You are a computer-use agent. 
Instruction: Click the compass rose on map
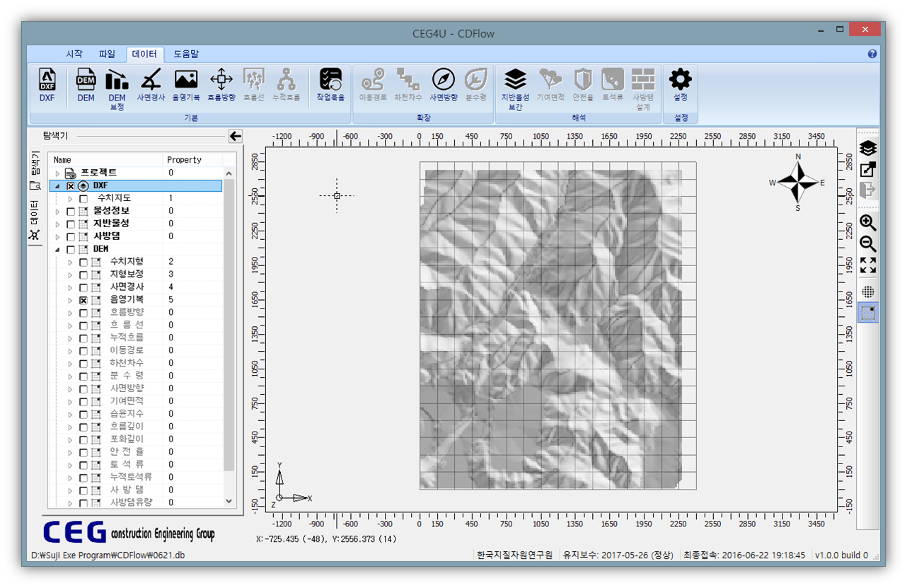pos(797,183)
